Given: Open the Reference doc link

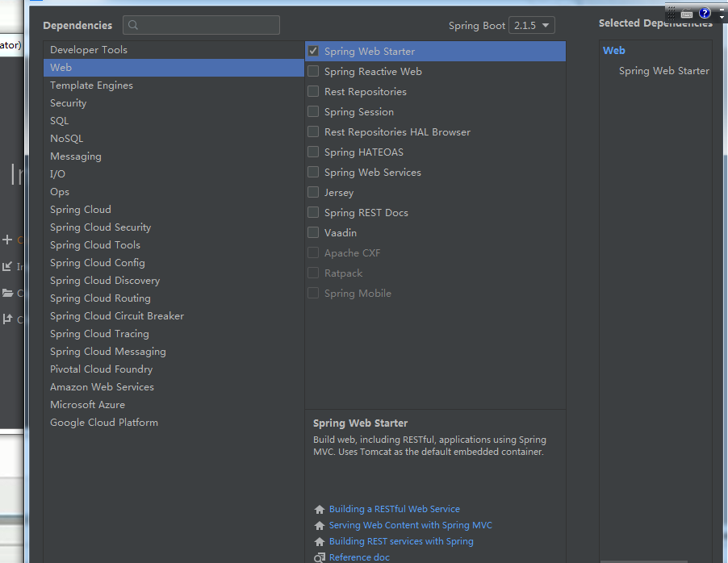Looking at the screenshot, I should (x=359, y=557).
